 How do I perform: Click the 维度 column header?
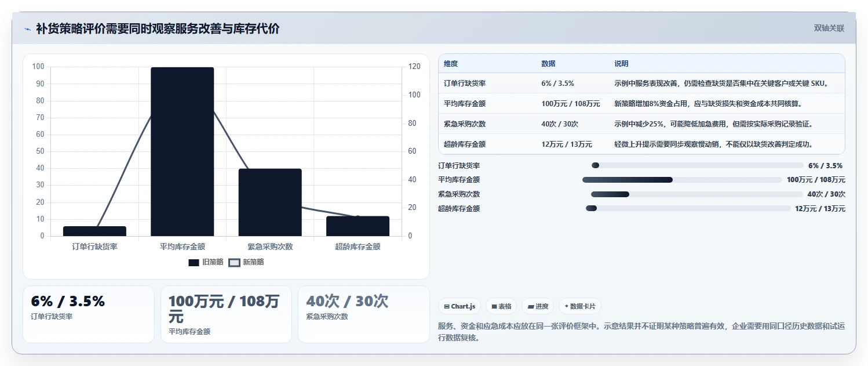pyautogui.click(x=451, y=64)
